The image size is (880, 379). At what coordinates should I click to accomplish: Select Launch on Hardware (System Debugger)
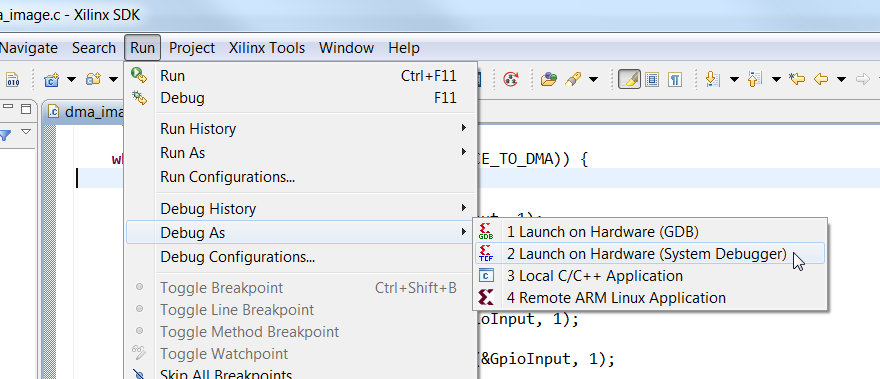[x=650, y=254]
